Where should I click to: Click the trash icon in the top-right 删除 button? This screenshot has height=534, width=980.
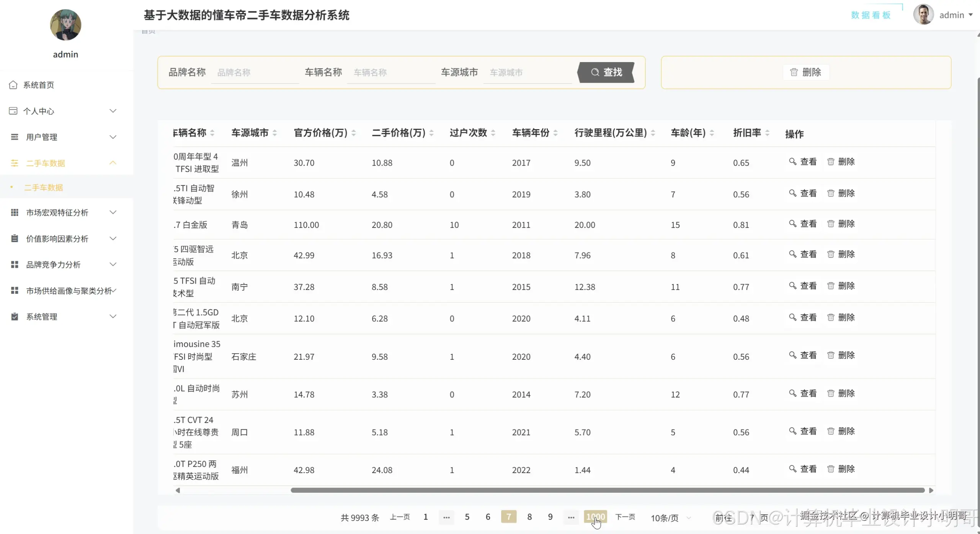(x=794, y=72)
